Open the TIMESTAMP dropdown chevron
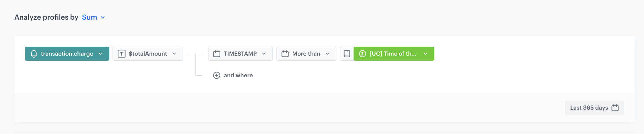 [264, 54]
